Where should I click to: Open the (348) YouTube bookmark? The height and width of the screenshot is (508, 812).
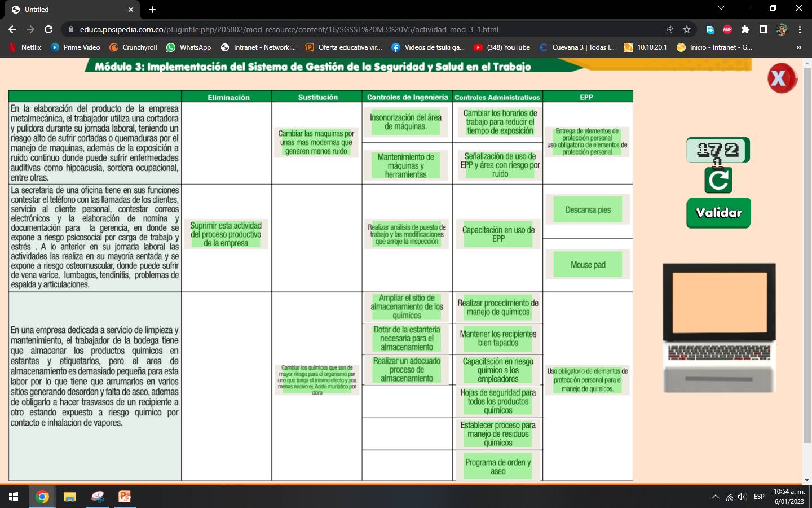502,47
